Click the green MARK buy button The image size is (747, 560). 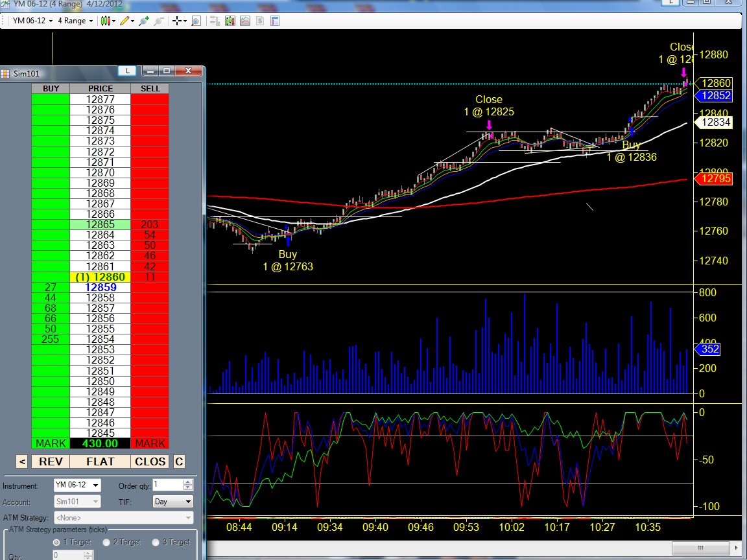point(51,443)
